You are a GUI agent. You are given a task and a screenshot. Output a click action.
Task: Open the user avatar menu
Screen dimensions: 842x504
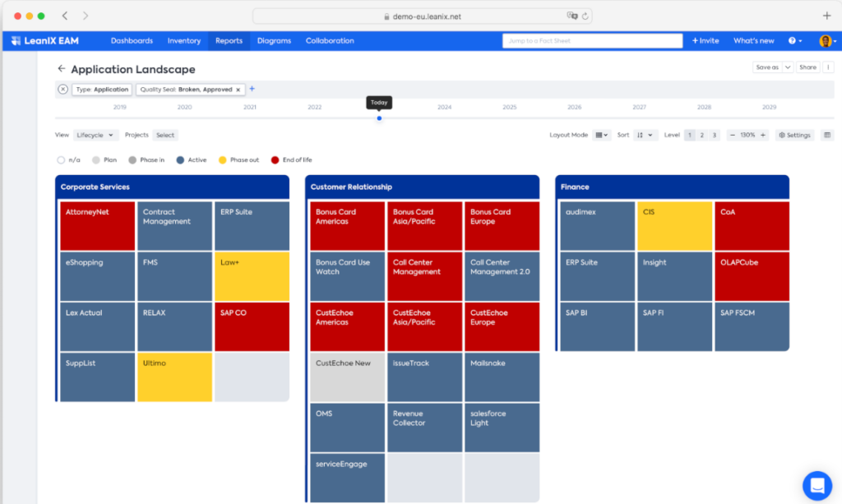click(x=827, y=41)
